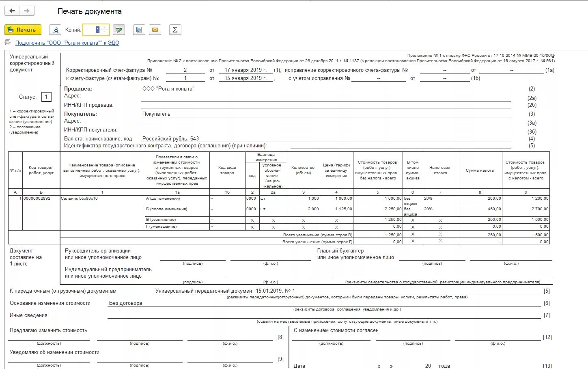
Task: Click Всего увеличение (сумма строк В) label
Action: tap(318, 235)
